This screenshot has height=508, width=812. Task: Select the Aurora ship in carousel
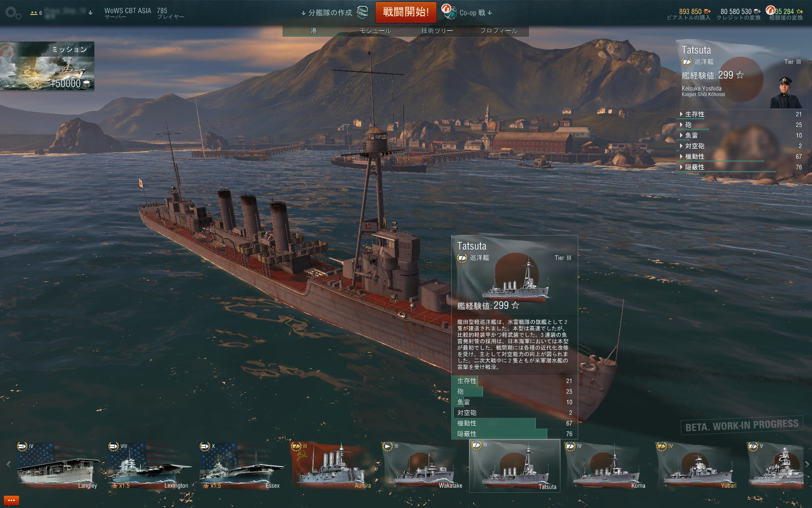coord(332,465)
